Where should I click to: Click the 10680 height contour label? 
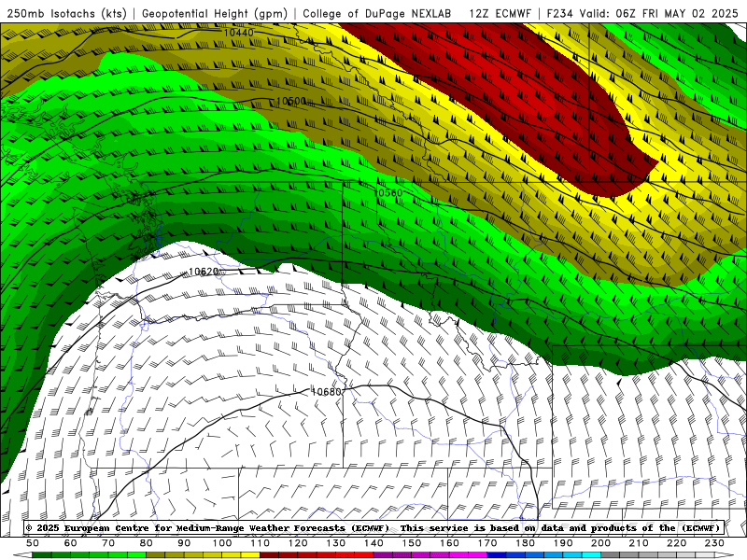[326, 391]
